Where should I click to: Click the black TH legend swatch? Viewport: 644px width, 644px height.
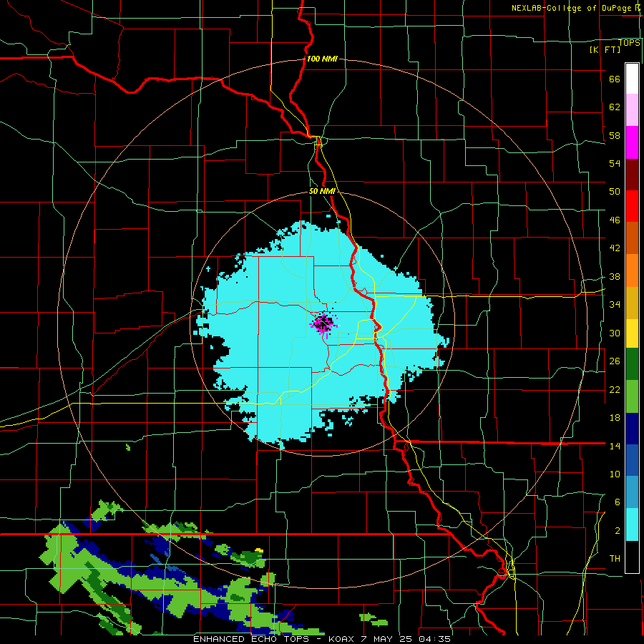(x=632, y=557)
